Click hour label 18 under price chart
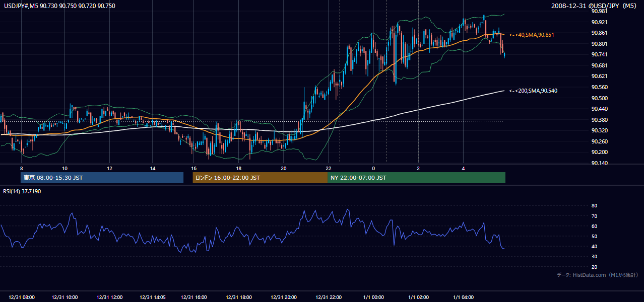Screen dimensions: 644x302 pyautogui.click(x=239, y=168)
